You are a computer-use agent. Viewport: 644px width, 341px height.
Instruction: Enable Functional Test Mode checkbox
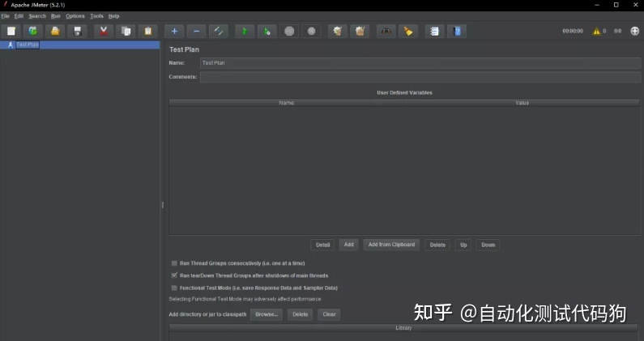click(x=174, y=288)
